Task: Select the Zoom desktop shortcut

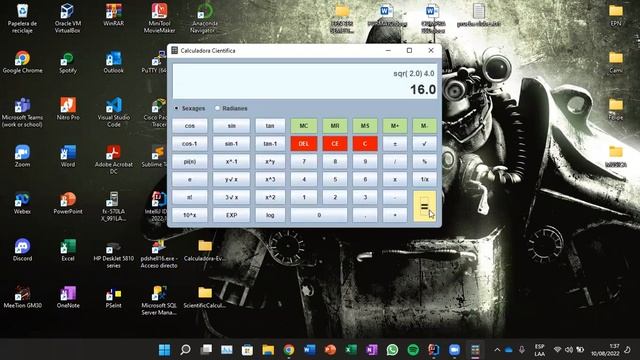Action: click(x=22, y=156)
